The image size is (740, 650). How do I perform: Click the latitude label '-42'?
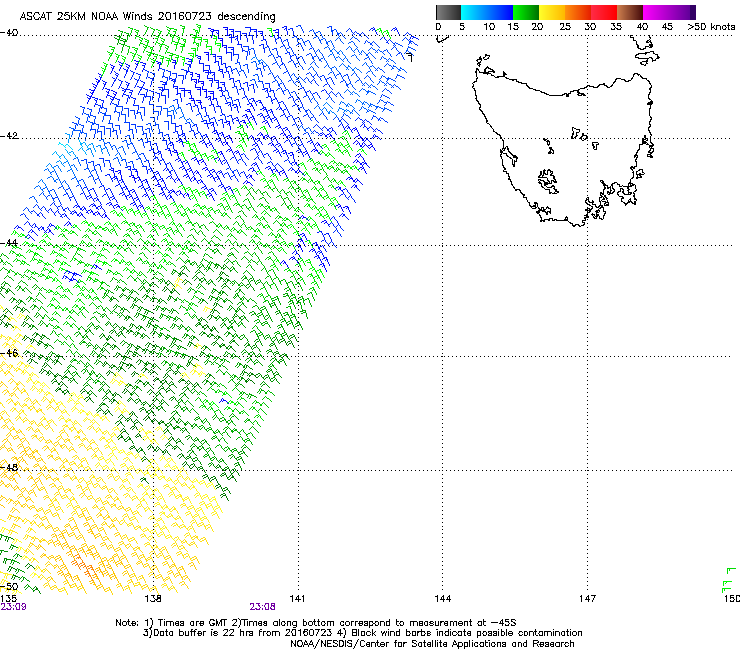point(9,136)
